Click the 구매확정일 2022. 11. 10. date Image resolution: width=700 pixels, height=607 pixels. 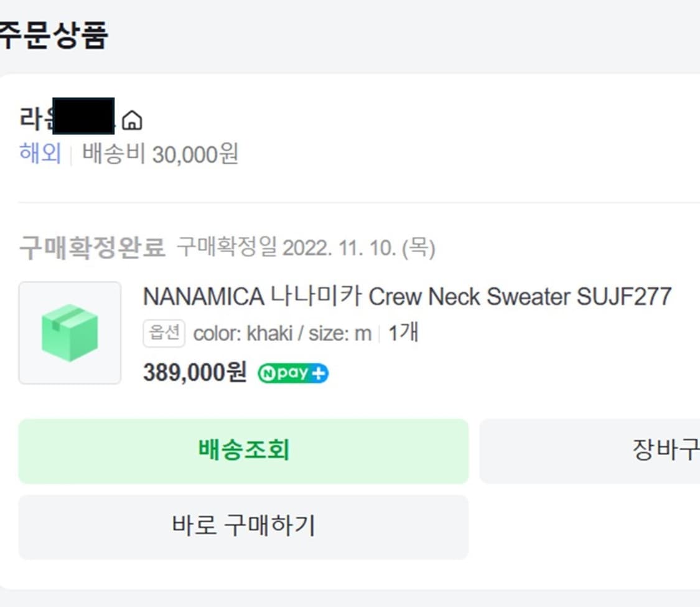306,248
